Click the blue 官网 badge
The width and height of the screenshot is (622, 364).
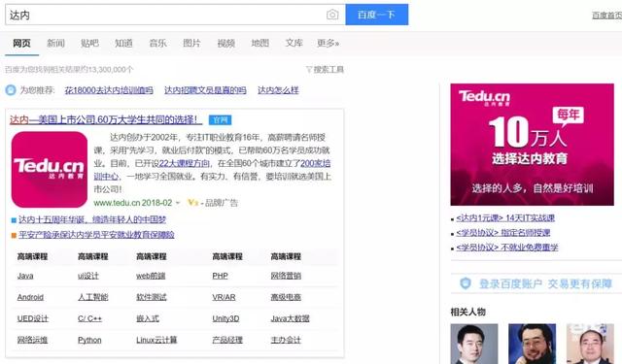click(221, 120)
